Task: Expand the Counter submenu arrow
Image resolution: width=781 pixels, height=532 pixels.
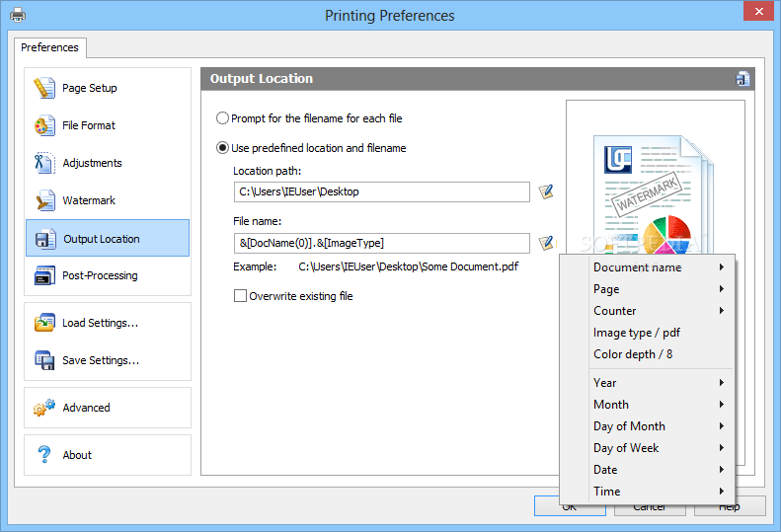Action: tap(722, 311)
